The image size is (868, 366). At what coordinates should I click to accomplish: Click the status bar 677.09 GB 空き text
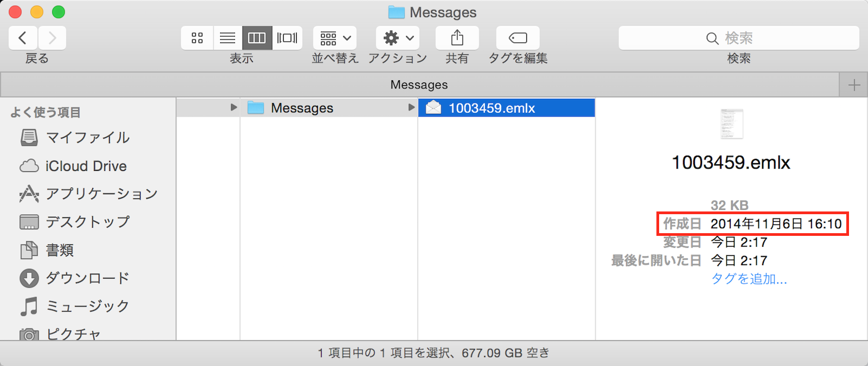(506, 354)
